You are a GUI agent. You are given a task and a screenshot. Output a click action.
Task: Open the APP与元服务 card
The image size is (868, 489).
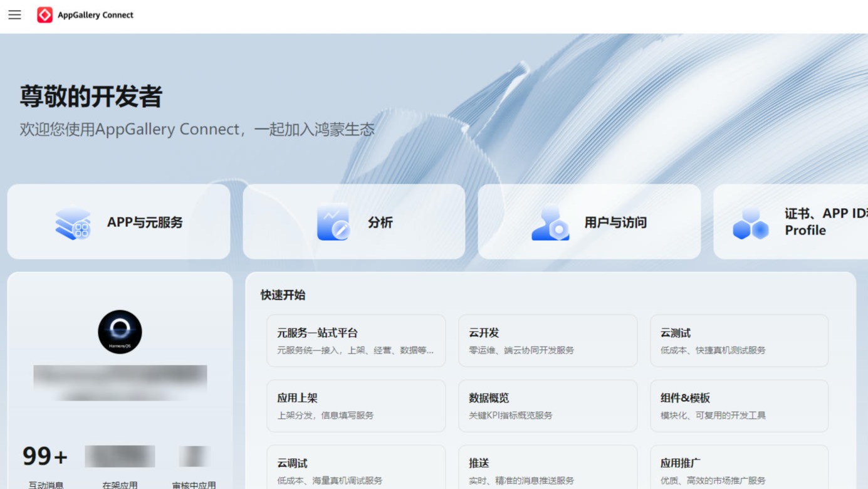pyautogui.click(x=119, y=221)
